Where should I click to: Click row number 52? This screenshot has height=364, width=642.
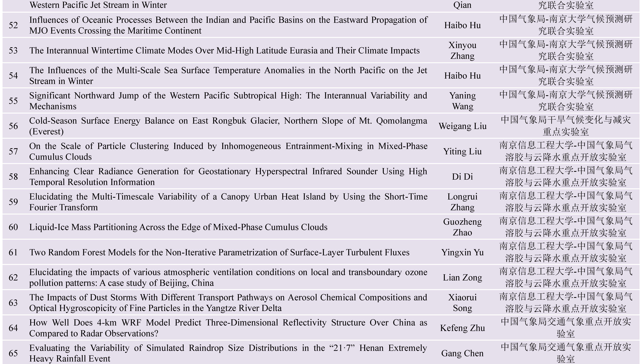click(x=13, y=25)
